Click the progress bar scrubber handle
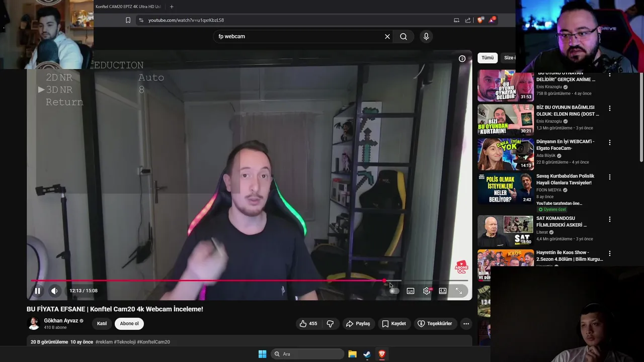 click(x=384, y=281)
